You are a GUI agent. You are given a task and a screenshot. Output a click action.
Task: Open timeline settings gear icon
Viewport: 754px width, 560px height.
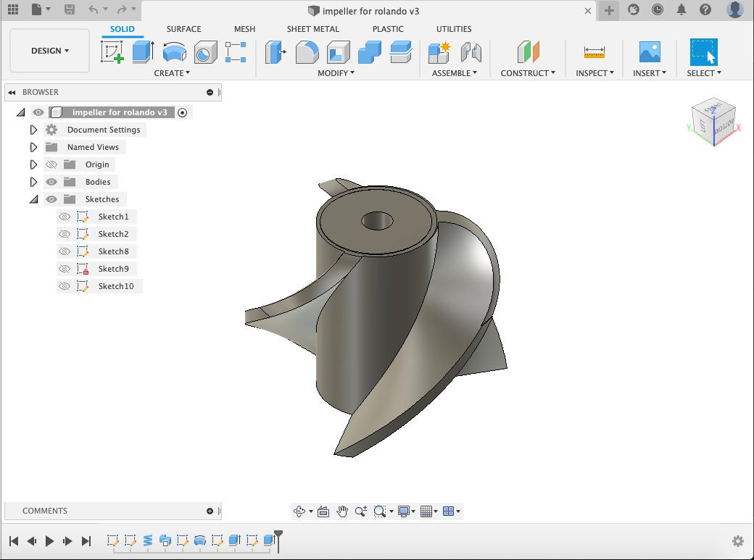point(738,541)
